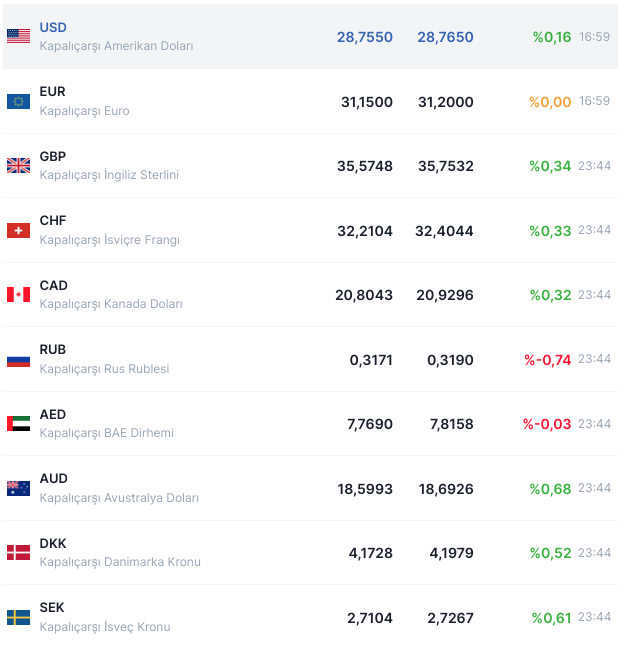This screenshot has width=620, height=647.
Task: Select the Russian flag icon
Action: (18, 359)
